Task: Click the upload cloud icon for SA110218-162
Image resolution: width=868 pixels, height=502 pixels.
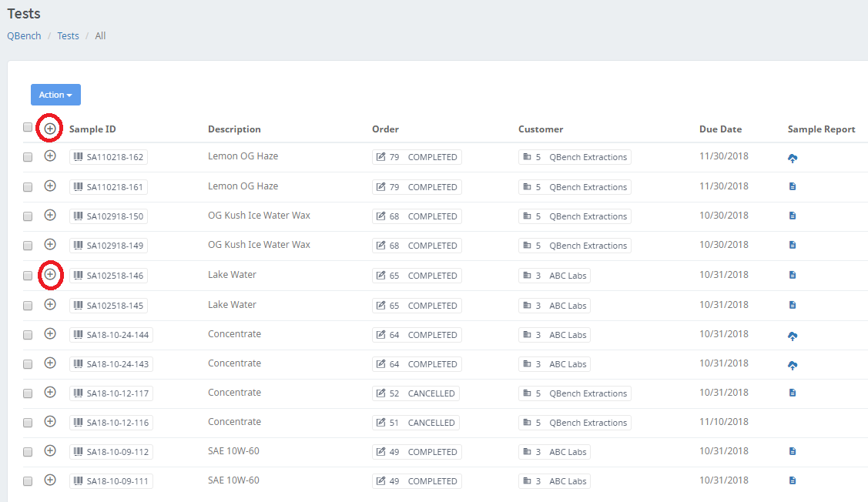Action: [793, 158]
